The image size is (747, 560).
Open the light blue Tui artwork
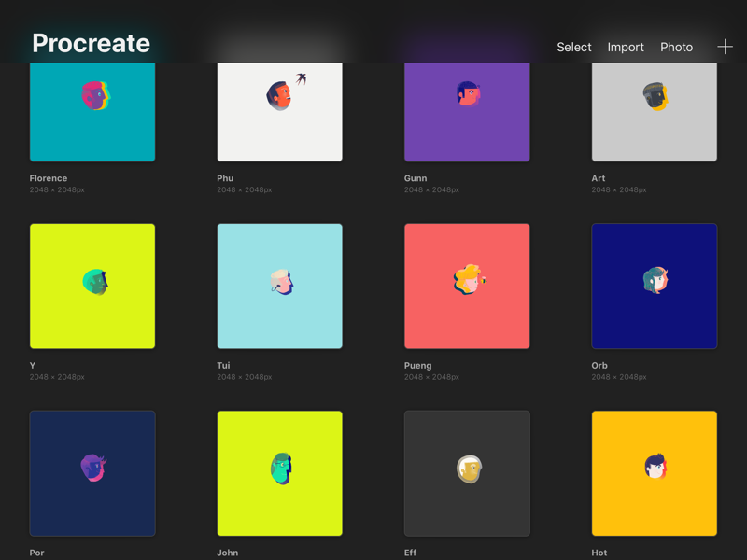(x=279, y=286)
